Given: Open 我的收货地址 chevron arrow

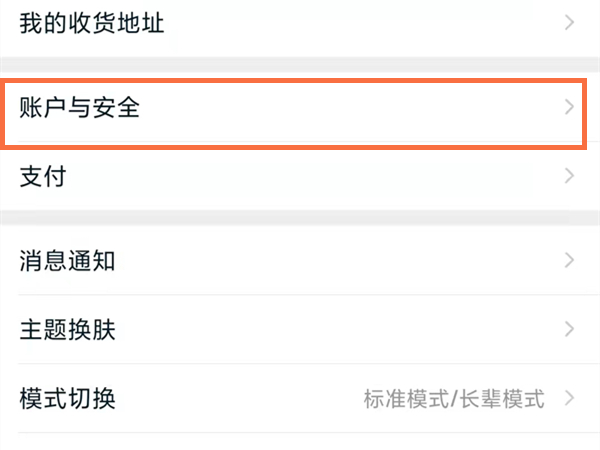Looking at the screenshot, I should pyautogui.click(x=570, y=22).
